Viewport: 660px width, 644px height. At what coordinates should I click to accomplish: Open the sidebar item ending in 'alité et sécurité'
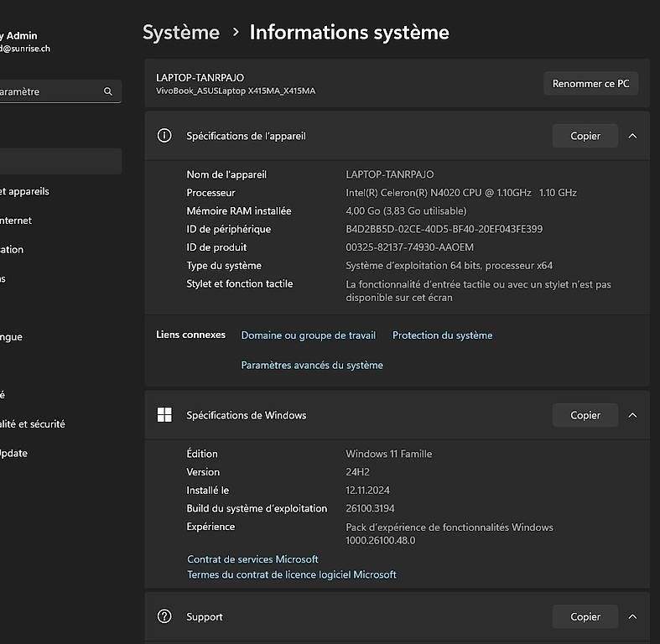click(x=33, y=423)
